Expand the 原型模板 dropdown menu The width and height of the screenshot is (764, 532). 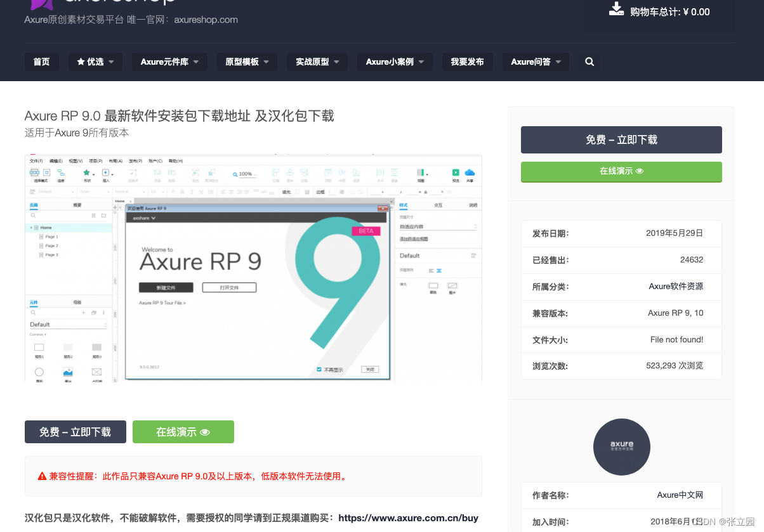tap(247, 62)
